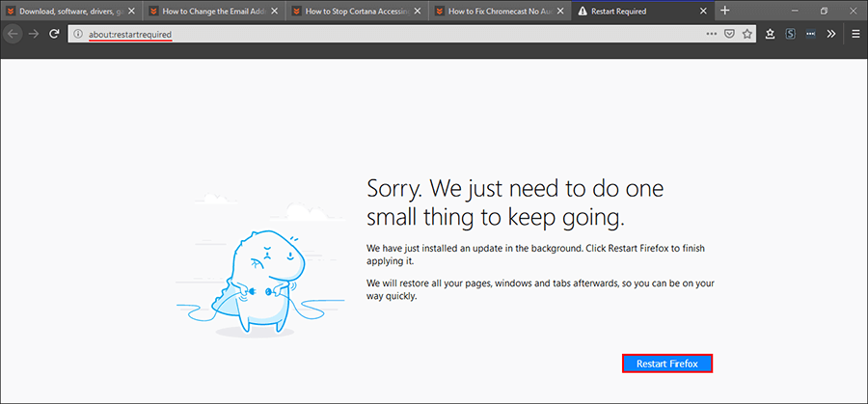868x404 pixels.
Task: Close the Download, software, drivers tab
Action: 131,11
